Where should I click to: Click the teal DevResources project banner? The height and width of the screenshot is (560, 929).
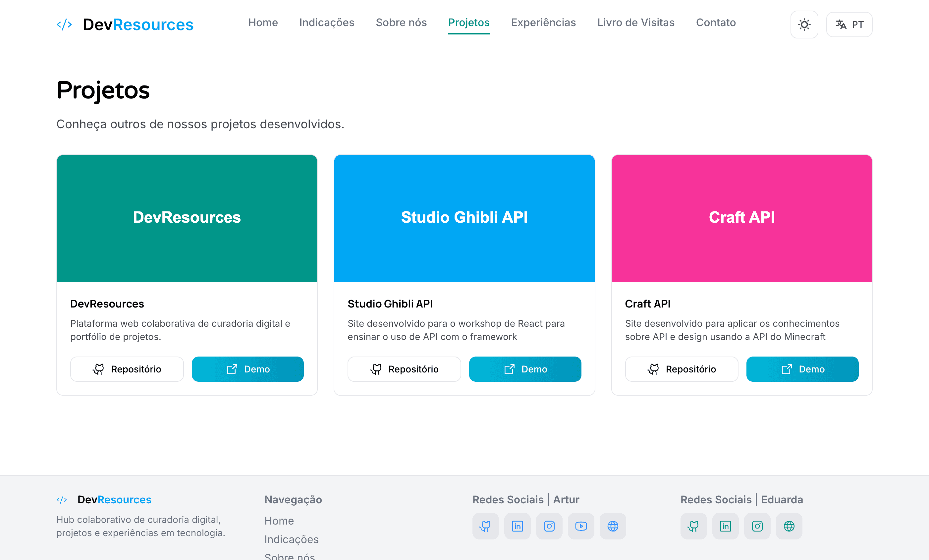(187, 218)
